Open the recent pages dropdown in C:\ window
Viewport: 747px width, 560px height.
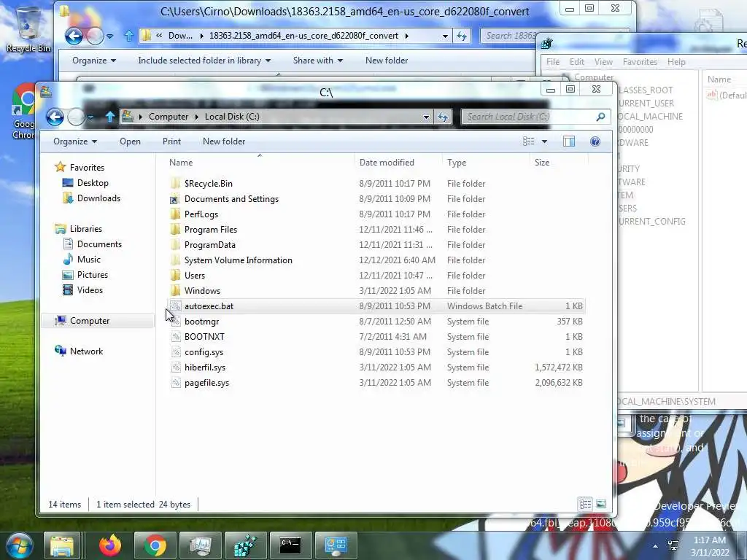pyautogui.click(x=91, y=117)
